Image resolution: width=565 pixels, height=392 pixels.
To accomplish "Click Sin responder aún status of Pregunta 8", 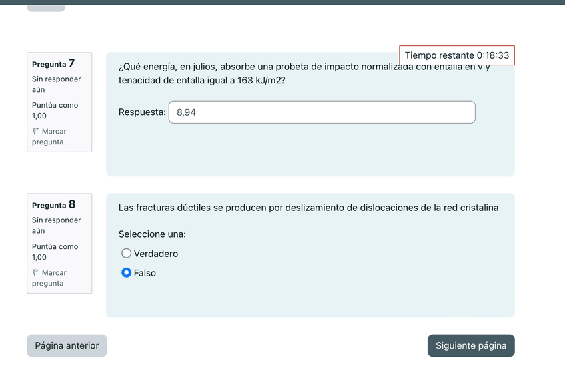I will [x=56, y=225].
